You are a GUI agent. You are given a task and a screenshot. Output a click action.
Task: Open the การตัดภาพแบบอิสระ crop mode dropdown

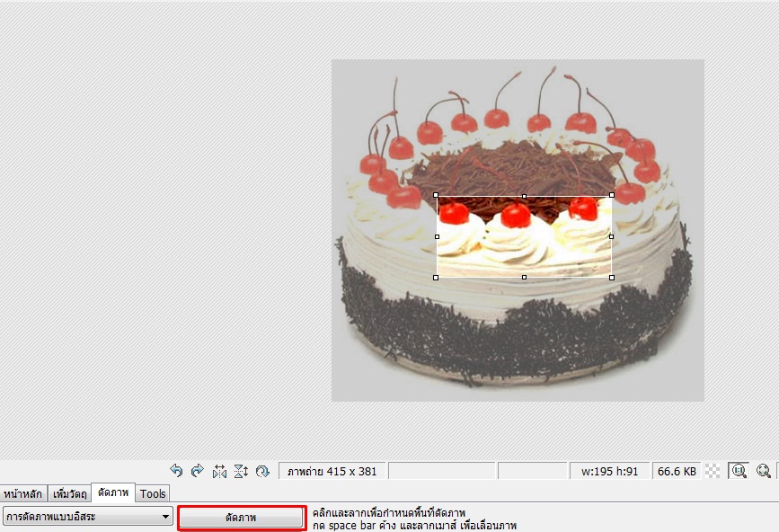click(x=88, y=517)
